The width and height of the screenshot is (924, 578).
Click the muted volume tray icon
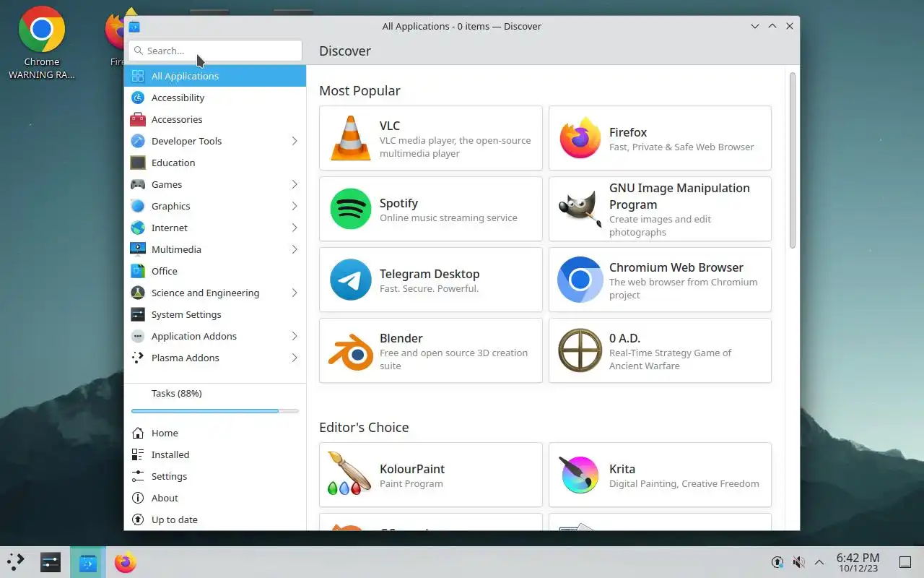pyautogui.click(x=798, y=562)
